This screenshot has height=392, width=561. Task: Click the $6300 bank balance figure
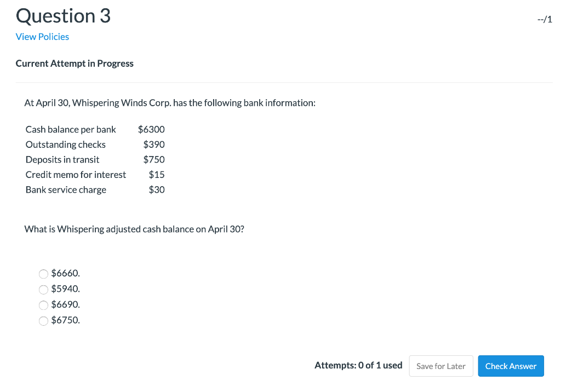point(151,129)
